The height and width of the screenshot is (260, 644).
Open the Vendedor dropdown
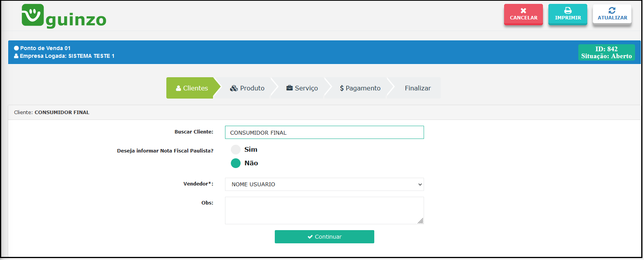(324, 185)
